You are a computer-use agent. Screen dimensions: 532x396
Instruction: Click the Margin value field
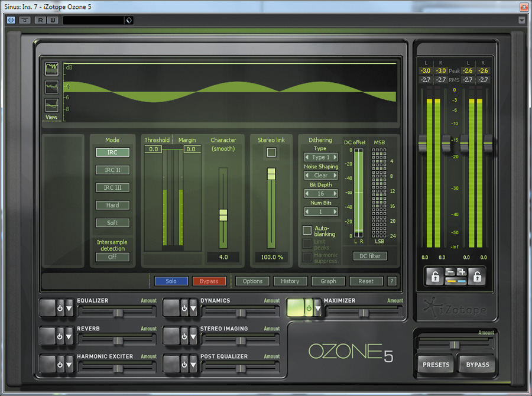tap(192, 149)
